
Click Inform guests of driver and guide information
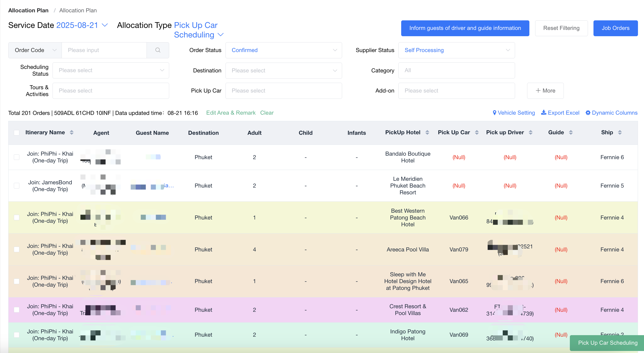tap(465, 28)
